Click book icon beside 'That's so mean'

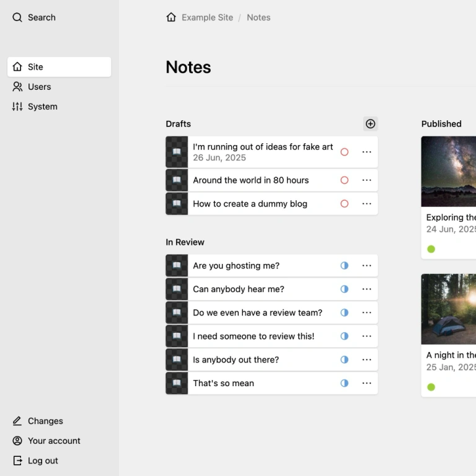[x=177, y=383]
